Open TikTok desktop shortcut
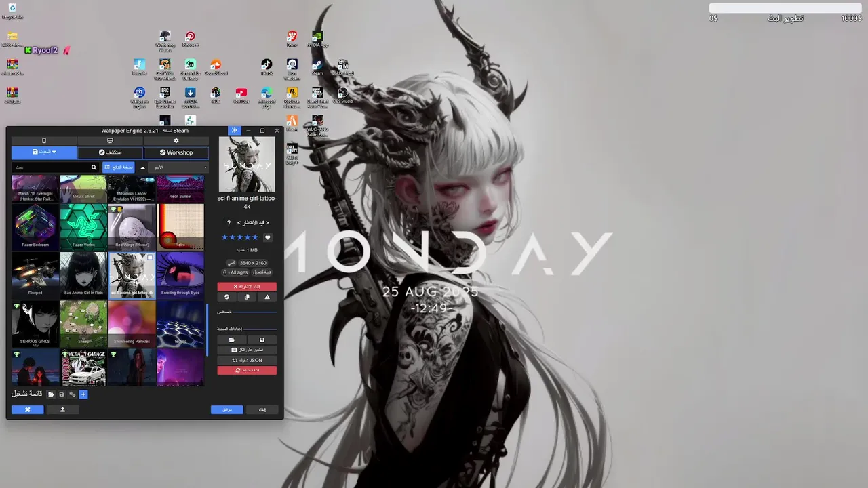868x488 pixels. 267,68
